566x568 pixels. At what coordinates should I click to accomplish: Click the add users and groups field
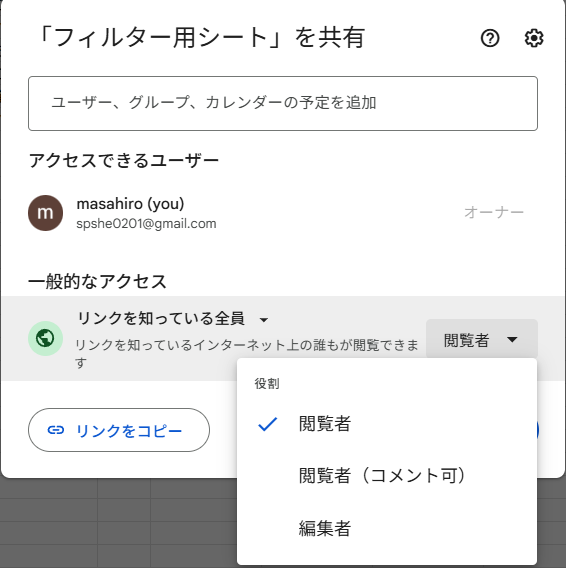[283, 103]
